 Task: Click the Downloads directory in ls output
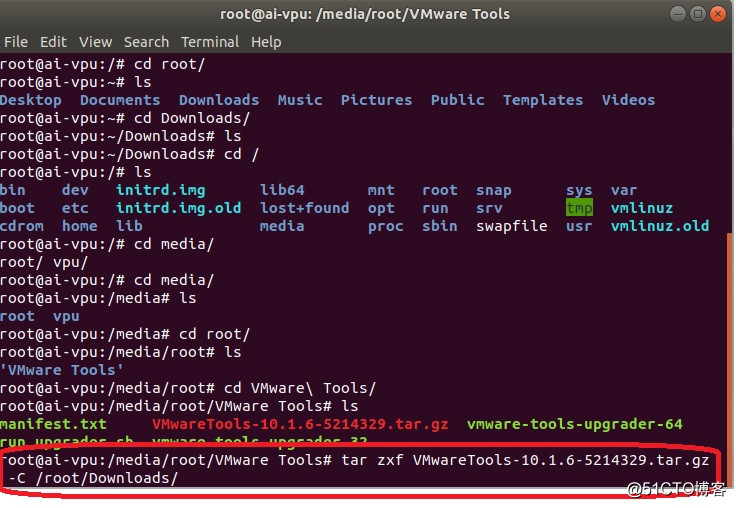[x=219, y=100]
